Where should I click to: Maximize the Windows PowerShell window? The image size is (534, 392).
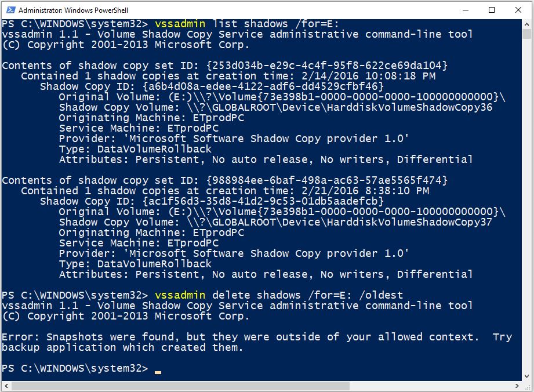(492, 10)
